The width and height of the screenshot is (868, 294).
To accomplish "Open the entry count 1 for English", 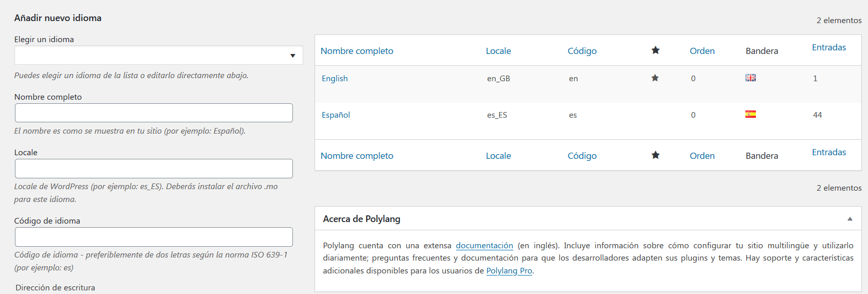I will tap(815, 78).
